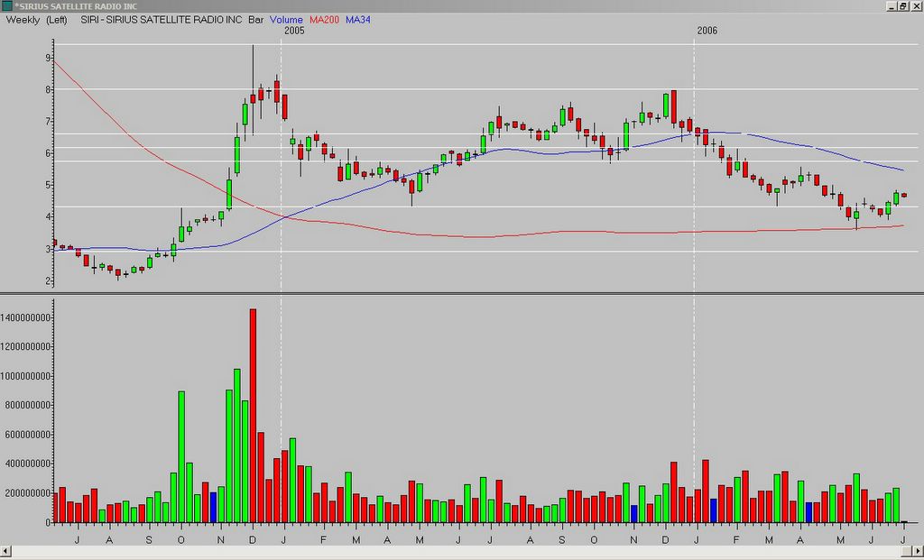The image size is (924, 560).
Task: Click the volume axis label "0"
Action: point(48,522)
